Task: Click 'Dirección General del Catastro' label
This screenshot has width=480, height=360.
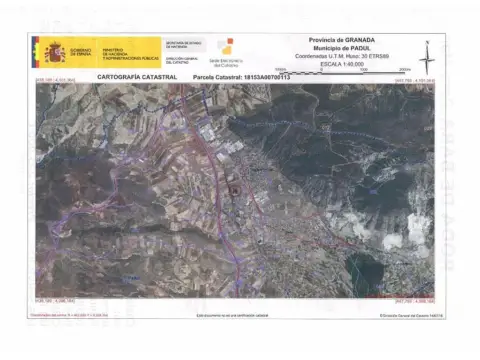Action: pyautogui.click(x=182, y=60)
